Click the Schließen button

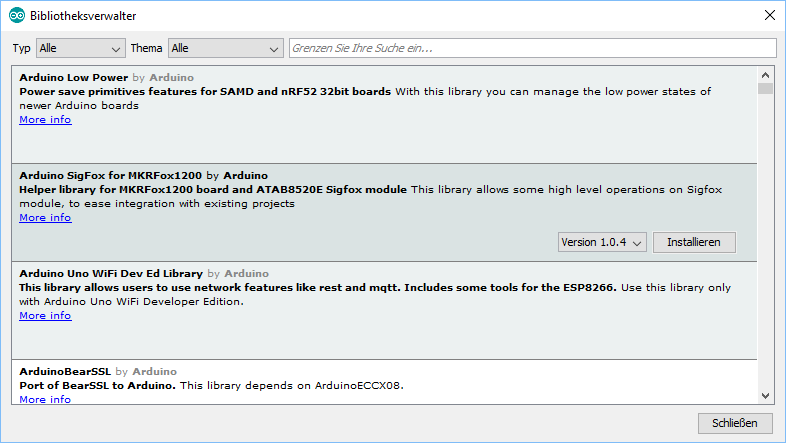click(734, 423)
